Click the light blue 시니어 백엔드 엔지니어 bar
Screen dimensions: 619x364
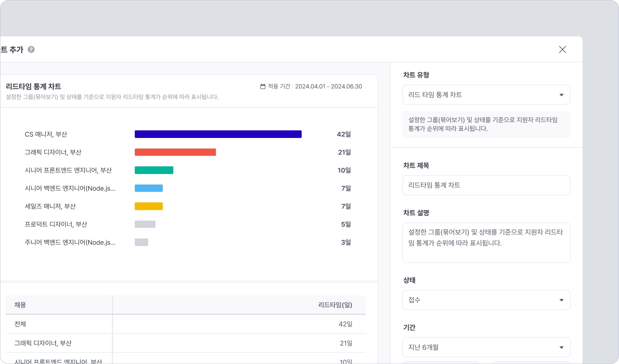tap(149, 188)
